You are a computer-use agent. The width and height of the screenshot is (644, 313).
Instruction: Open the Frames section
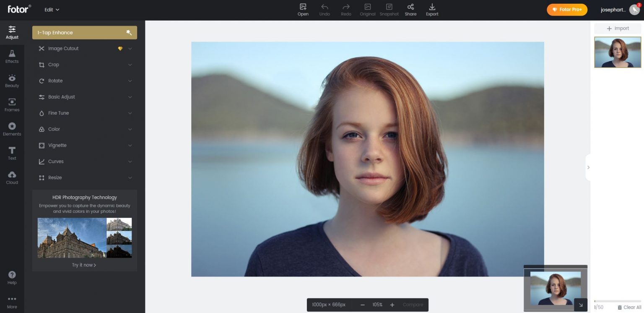point(12,105)
